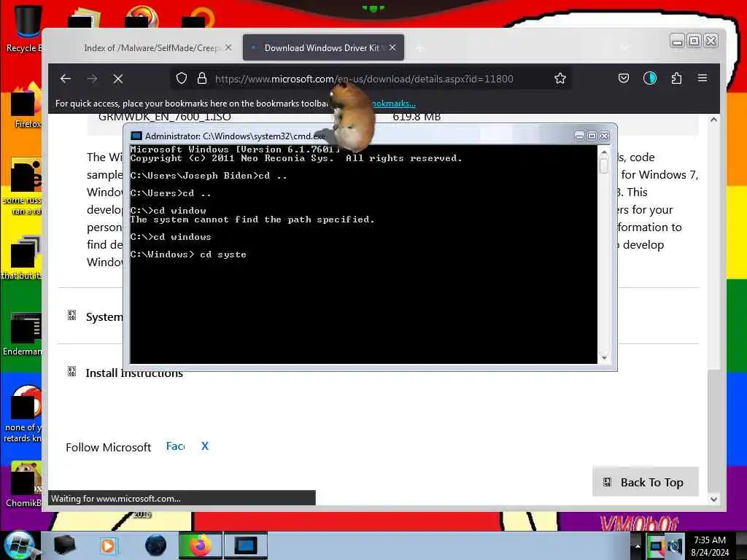
Task: Click the command prompt console area
Action: pos(363,254)
